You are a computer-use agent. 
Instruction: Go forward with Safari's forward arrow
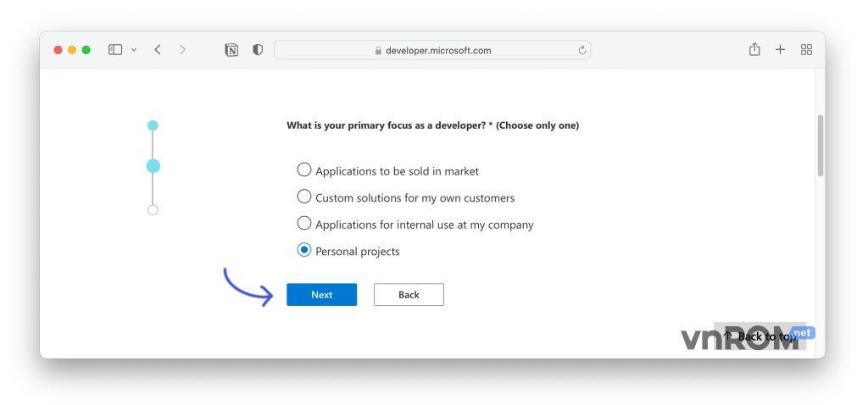(182, 50)
